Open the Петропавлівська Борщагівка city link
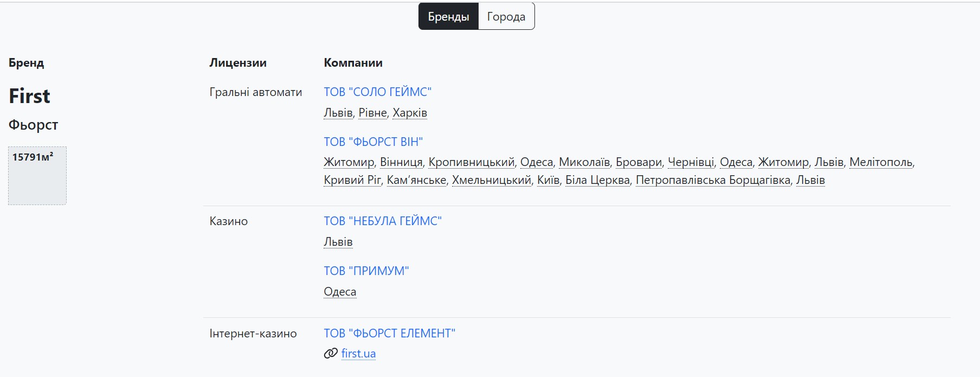This screenshot has height=377, width=980. [x=712, y=180]
